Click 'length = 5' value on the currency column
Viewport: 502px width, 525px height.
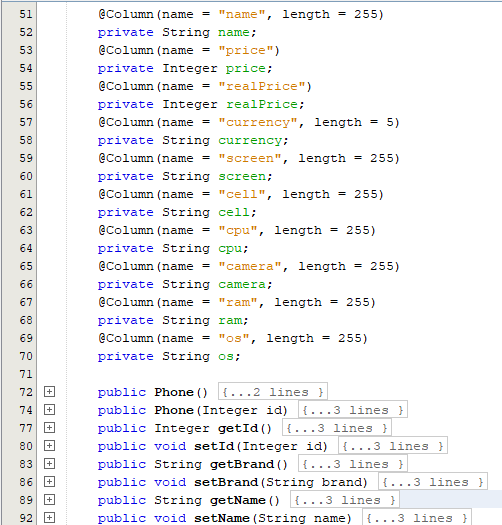point(354,123)
